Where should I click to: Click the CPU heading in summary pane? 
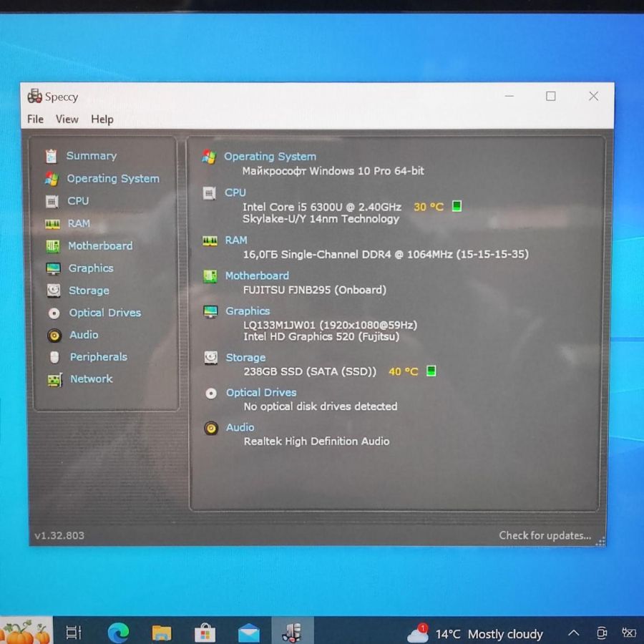tap(235, 192)
